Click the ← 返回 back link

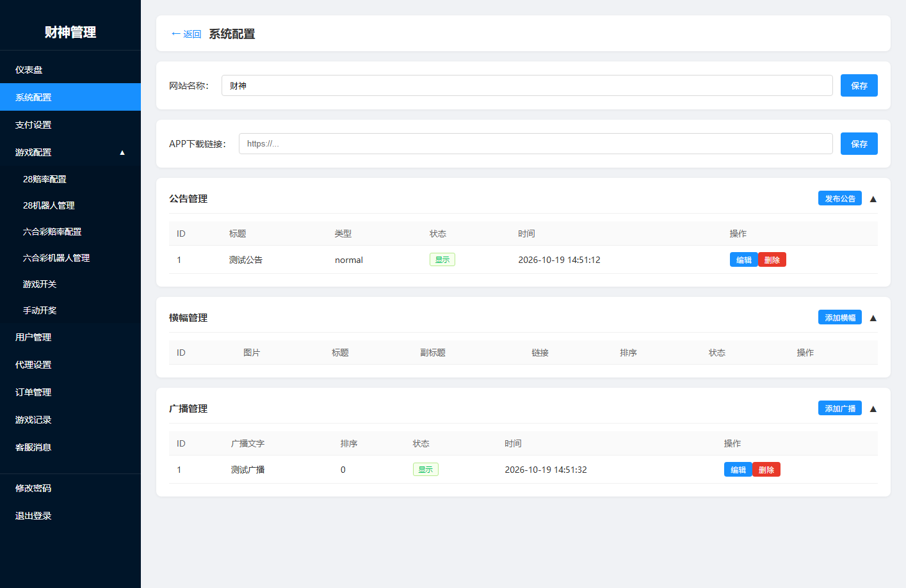click(x=186, y=34)
